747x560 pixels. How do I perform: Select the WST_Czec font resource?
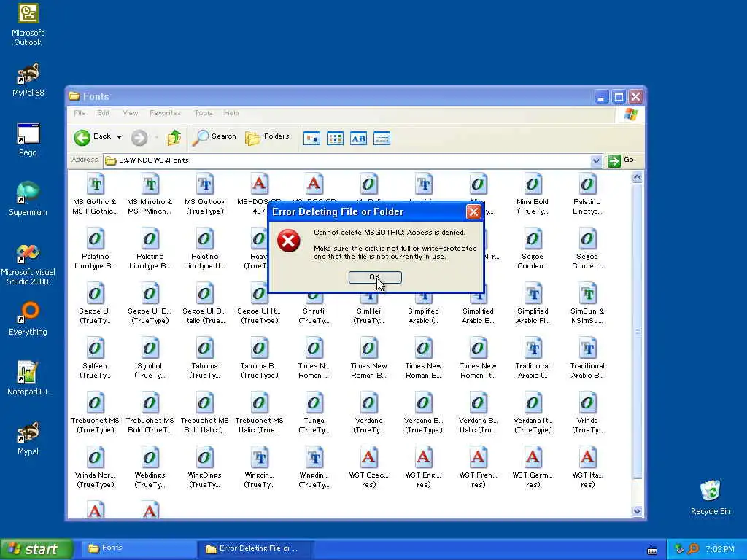click(x=368, y=468)
